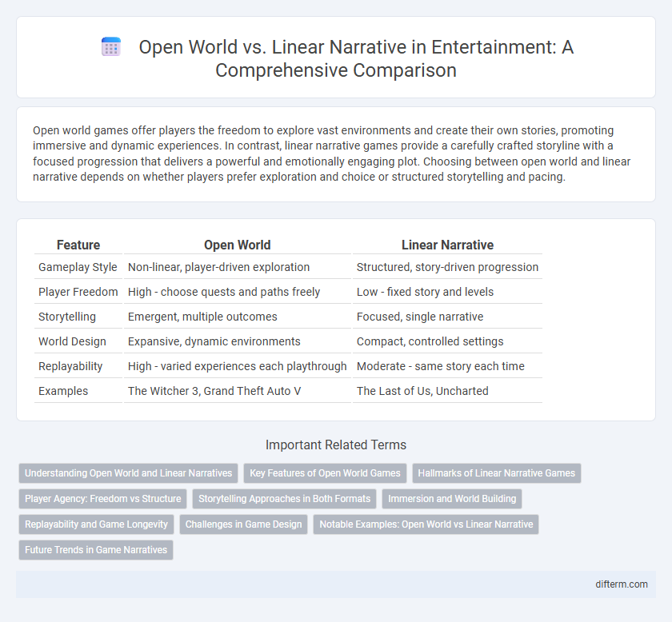
Task: Open Immersion and World Building tag
Action: [452, 499]
